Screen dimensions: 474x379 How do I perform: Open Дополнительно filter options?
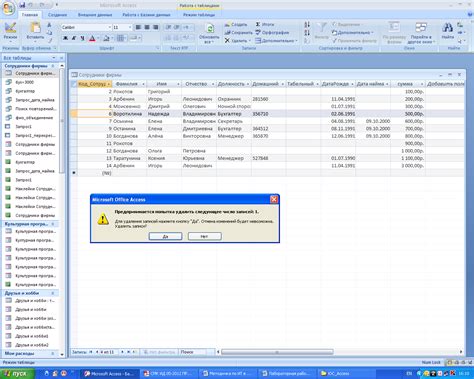pos(353,33)
